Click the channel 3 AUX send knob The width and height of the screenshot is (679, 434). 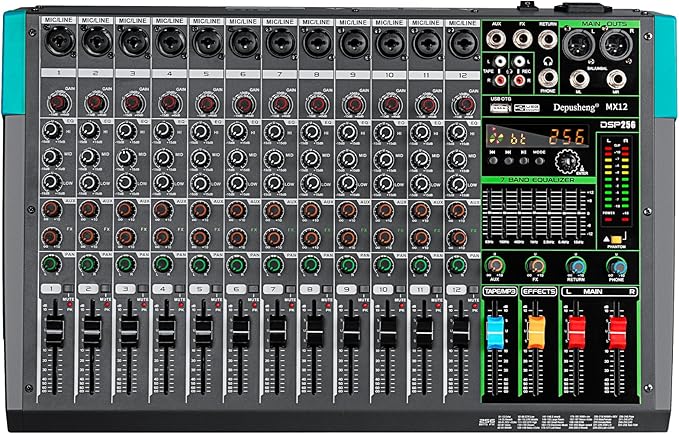126,210
